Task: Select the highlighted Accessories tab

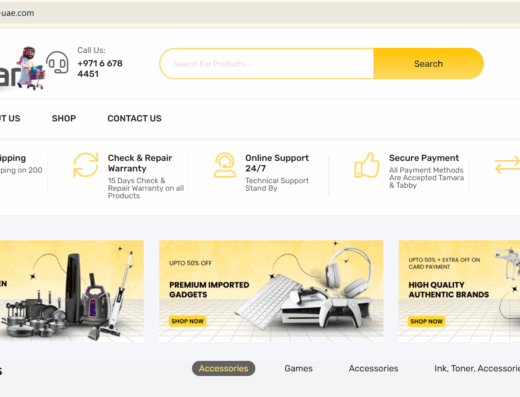Action: point(223,368)
